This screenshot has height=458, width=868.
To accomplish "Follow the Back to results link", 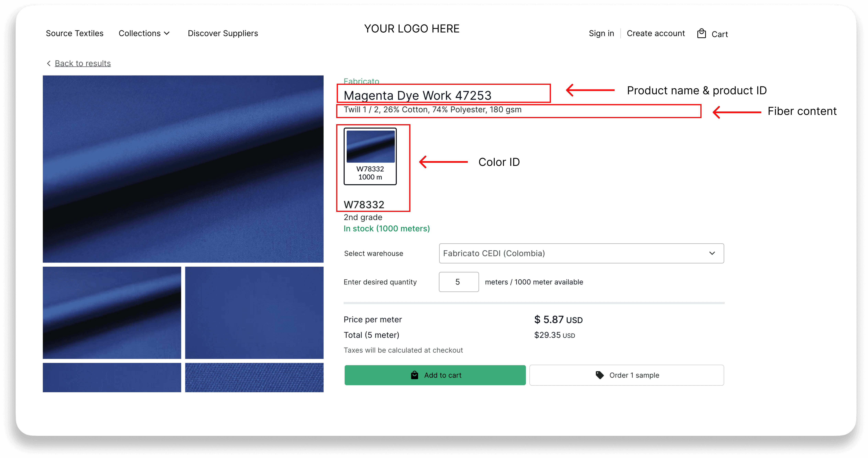I will click(83, 63).
